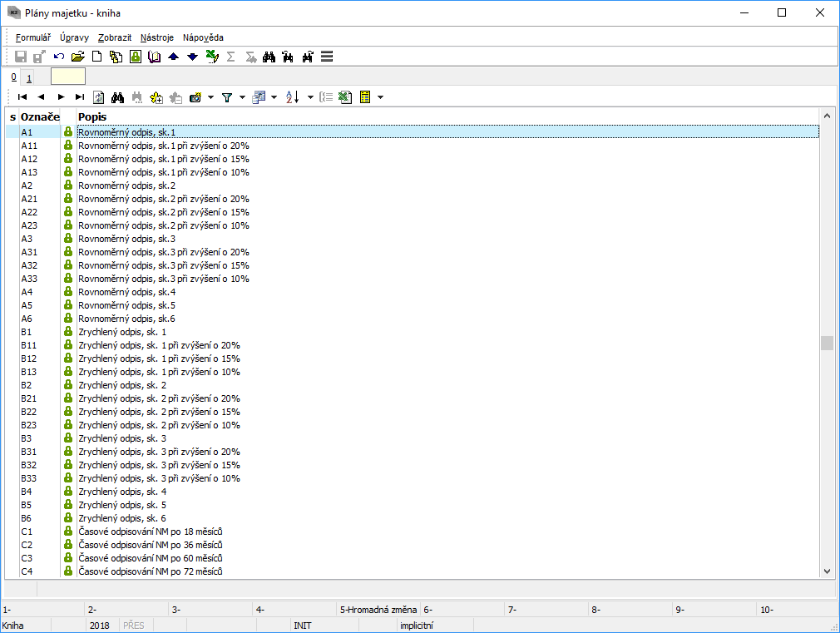Select row A6 Rovnoměrný odpis, sk.6
This screenshot has width=840, height=633.
(413, 319)
